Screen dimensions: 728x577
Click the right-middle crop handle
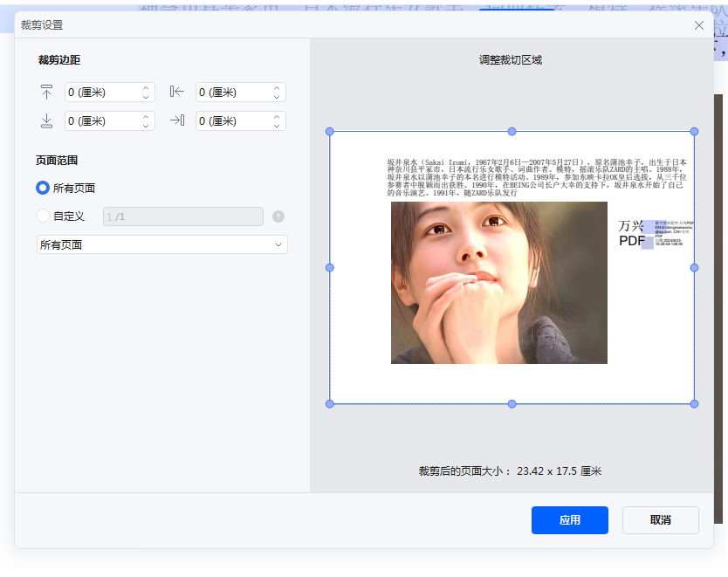[x=693, y=267]
